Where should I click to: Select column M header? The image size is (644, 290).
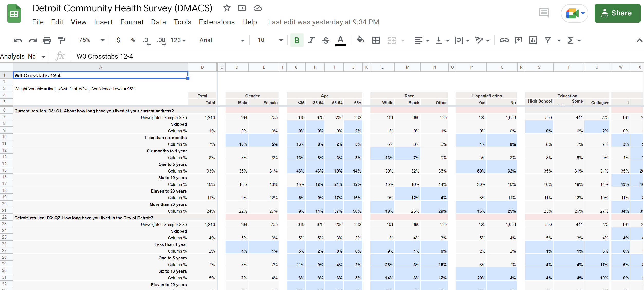pyautogui.click(x=408, y=67)
